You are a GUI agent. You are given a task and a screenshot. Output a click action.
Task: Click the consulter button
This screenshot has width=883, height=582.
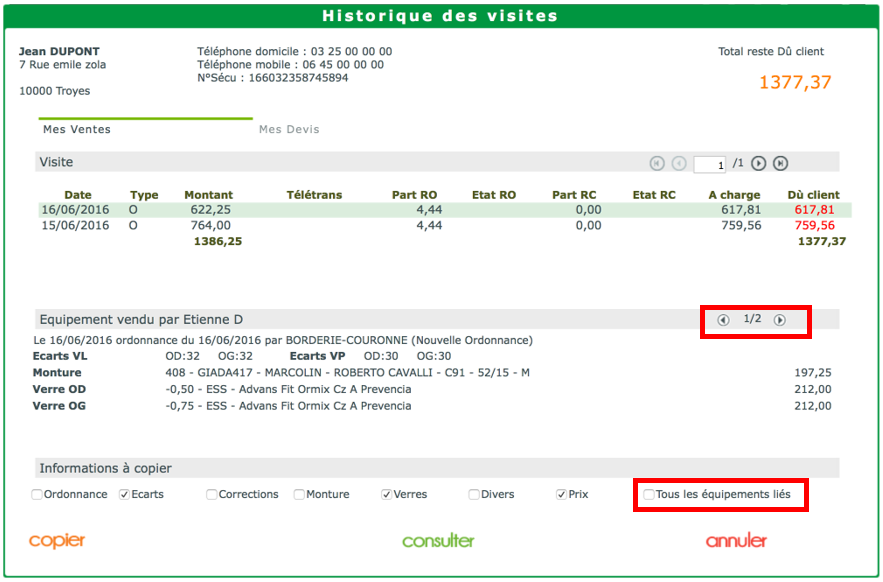point(438,541)
